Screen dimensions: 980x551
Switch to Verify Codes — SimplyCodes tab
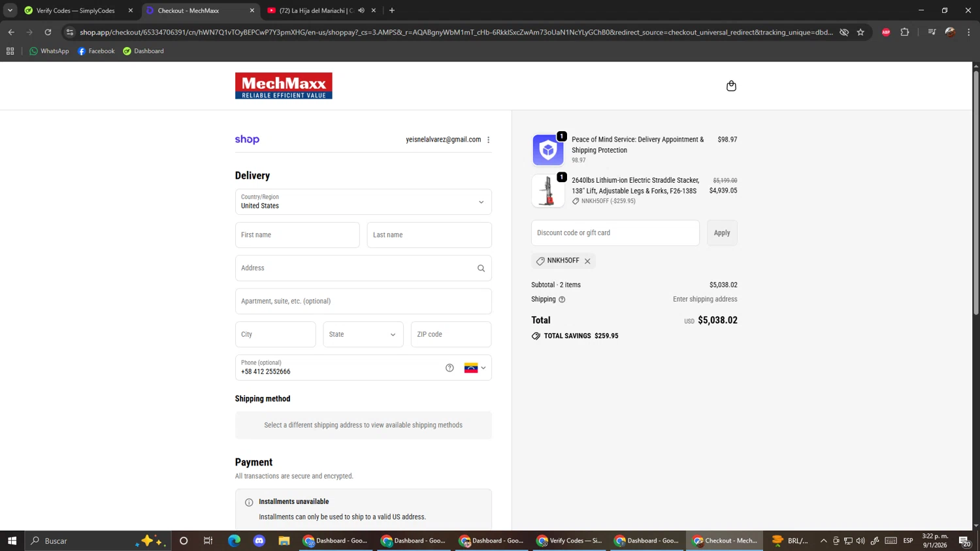click(78, 10)
